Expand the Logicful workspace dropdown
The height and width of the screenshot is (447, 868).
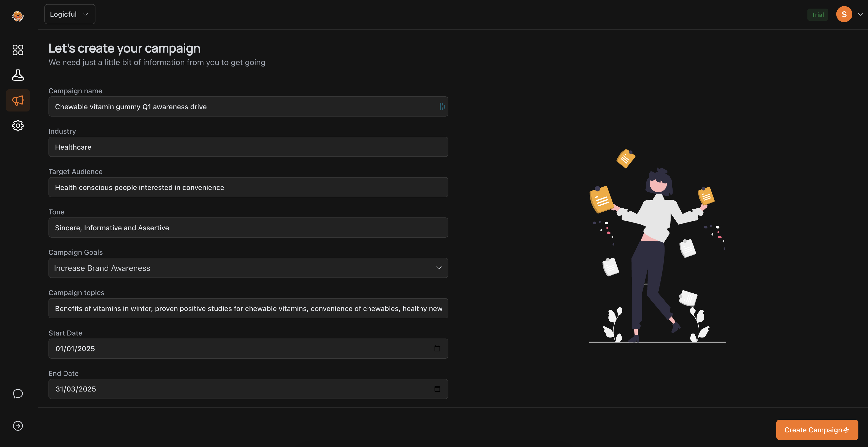pos(70,14)
